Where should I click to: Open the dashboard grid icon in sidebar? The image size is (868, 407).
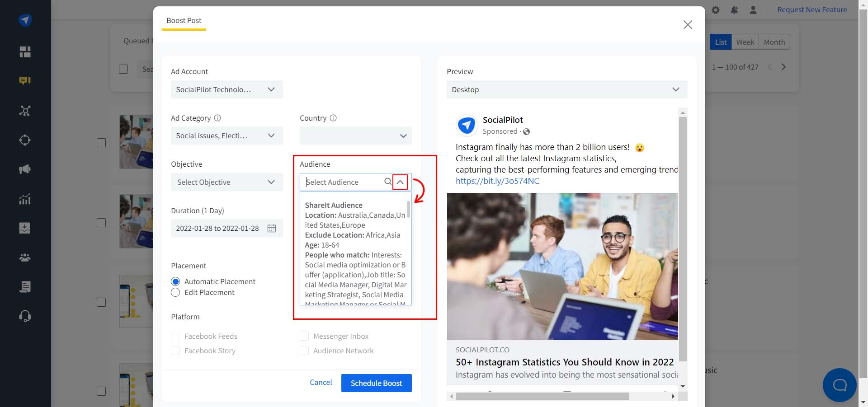coord(25,52)
